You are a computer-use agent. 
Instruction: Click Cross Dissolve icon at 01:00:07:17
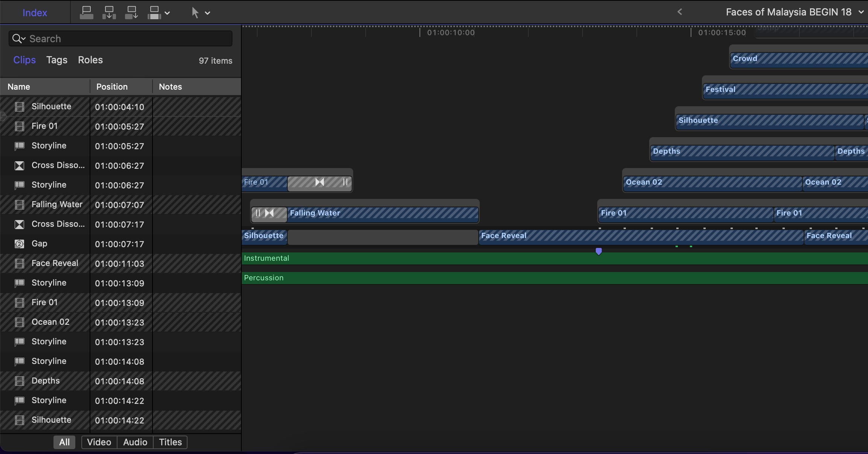19,224
